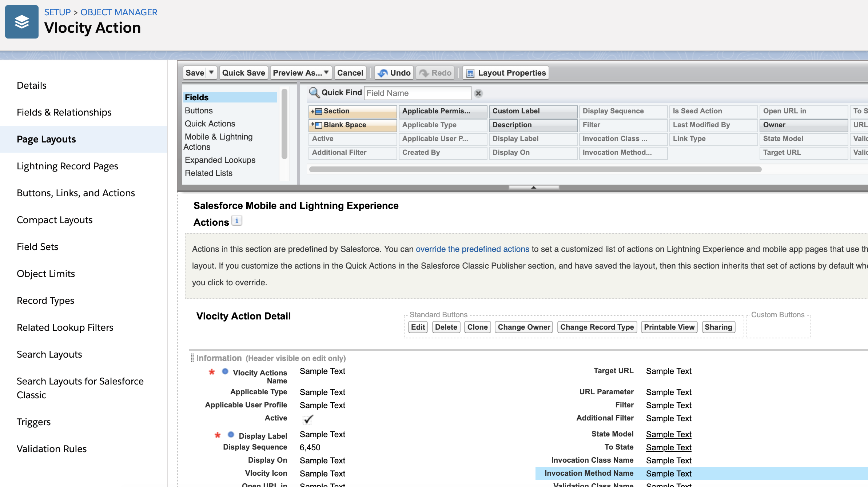The height and width of the screenshot is (487, 868).
Task: Click the blue dot beside Vlocity Actions Name
Action: click(x=225, y=371)
